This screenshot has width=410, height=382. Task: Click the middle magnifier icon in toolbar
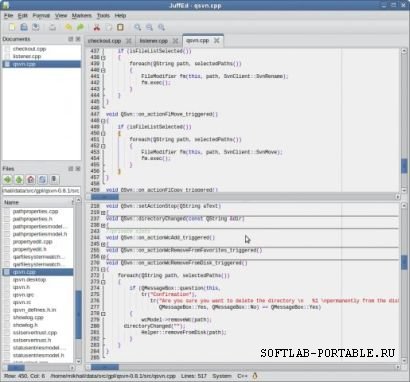pyautogui.click(x=149, y=27)
